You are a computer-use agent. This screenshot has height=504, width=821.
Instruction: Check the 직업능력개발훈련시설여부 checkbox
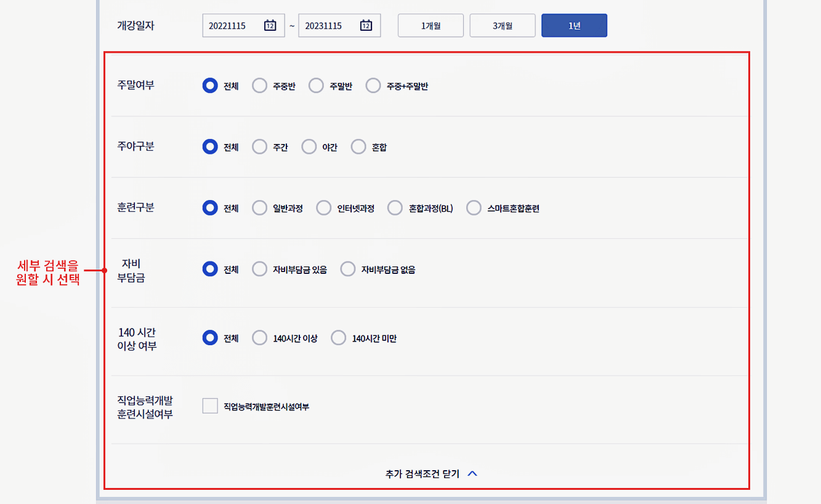(x=210, y=406)
